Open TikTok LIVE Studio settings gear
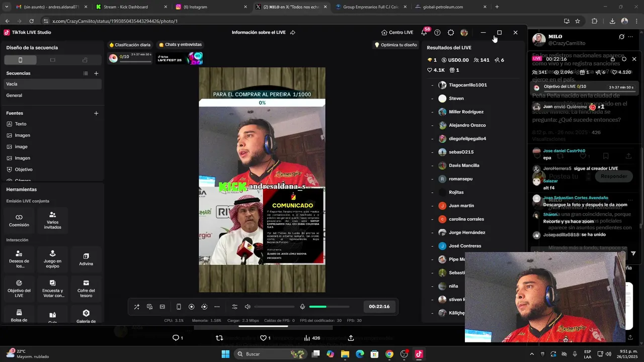644x362 pixels. tap(451, 33)
